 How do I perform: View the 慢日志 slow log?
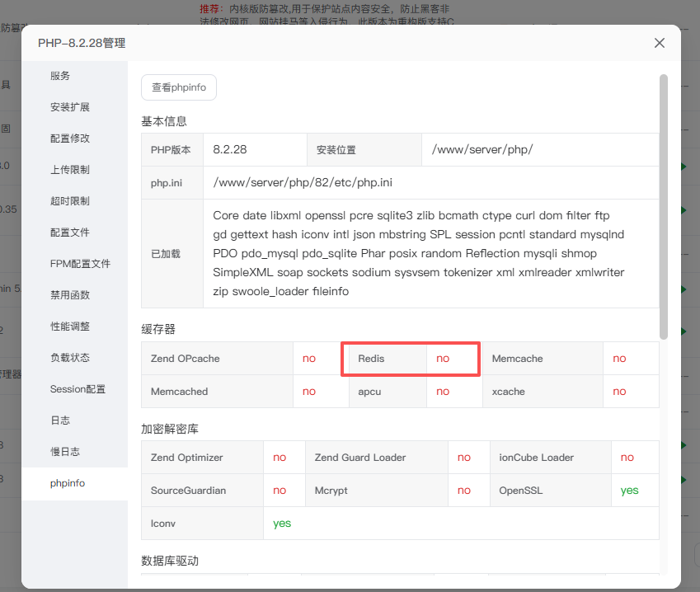pos(66,451)
